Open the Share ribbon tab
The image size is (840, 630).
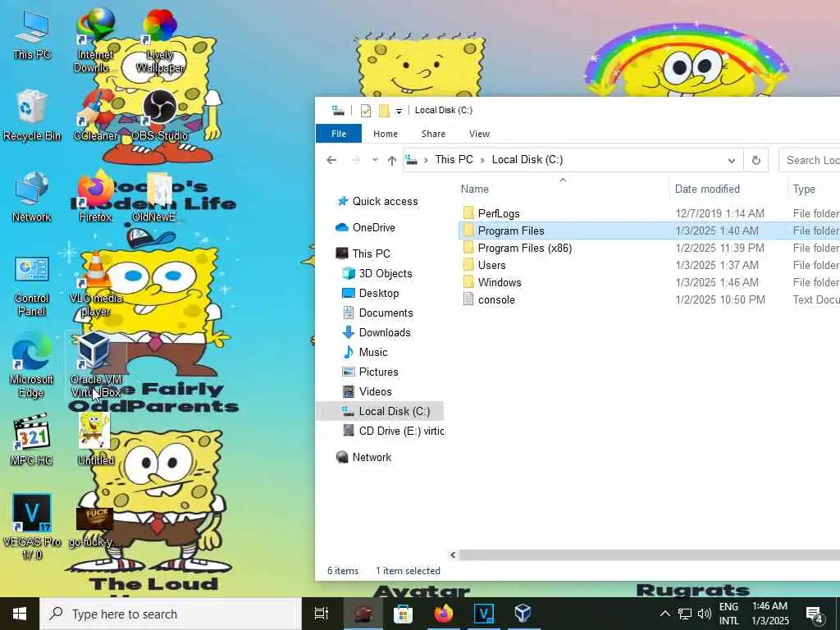(433, 134)
